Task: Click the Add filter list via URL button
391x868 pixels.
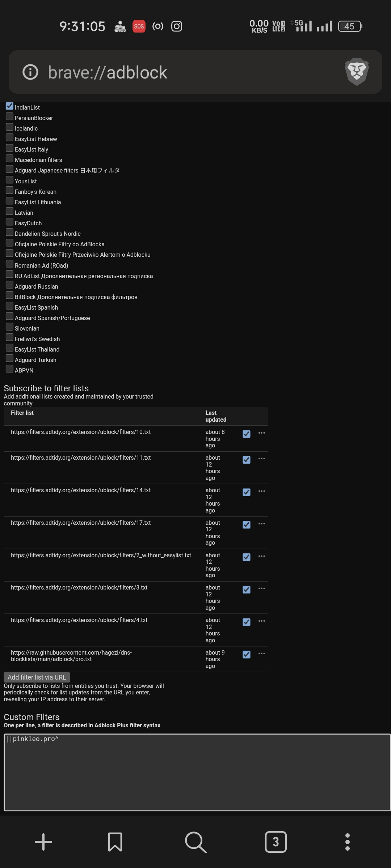Action: [37, 677]
